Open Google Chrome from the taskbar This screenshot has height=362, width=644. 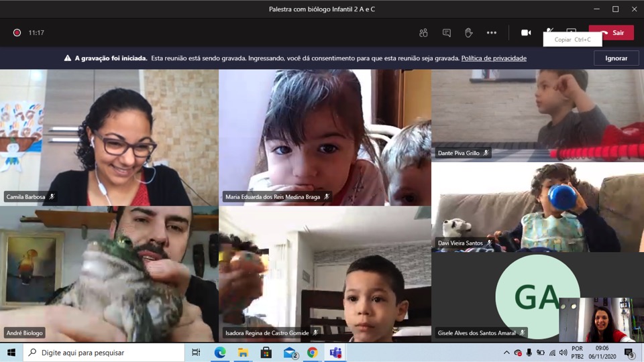pos(313,353)
